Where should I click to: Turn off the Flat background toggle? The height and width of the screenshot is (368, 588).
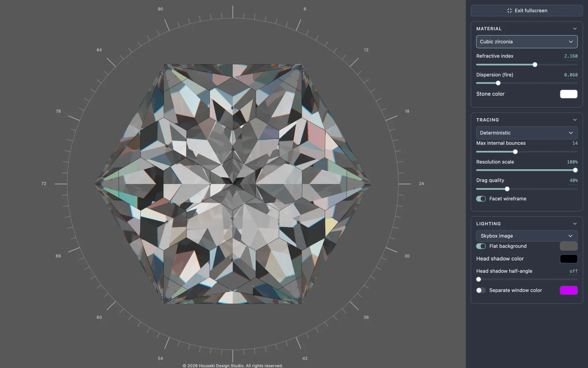pos(481,246)
